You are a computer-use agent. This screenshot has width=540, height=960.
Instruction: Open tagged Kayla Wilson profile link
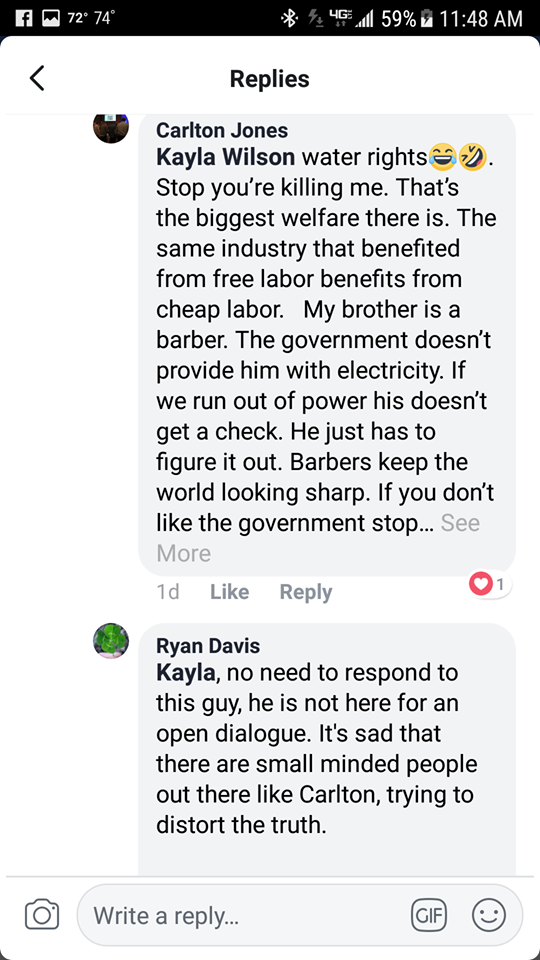(225, 157)
